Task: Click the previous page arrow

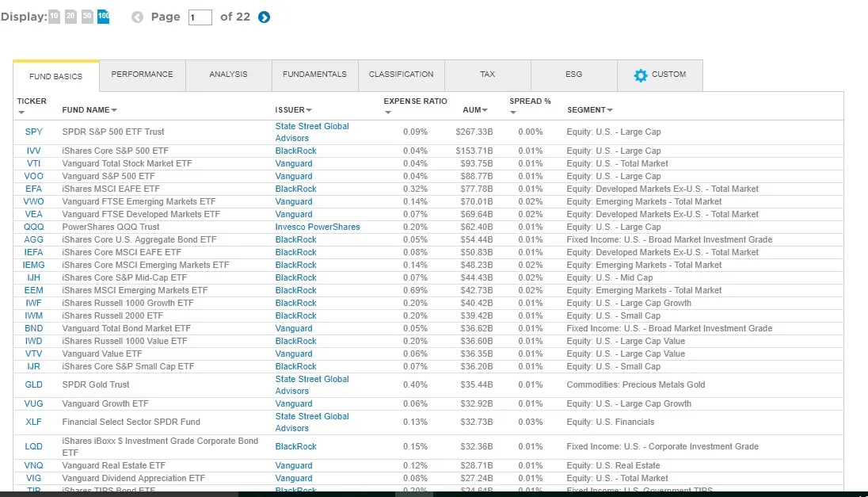Action: click(x=137, y=17)
